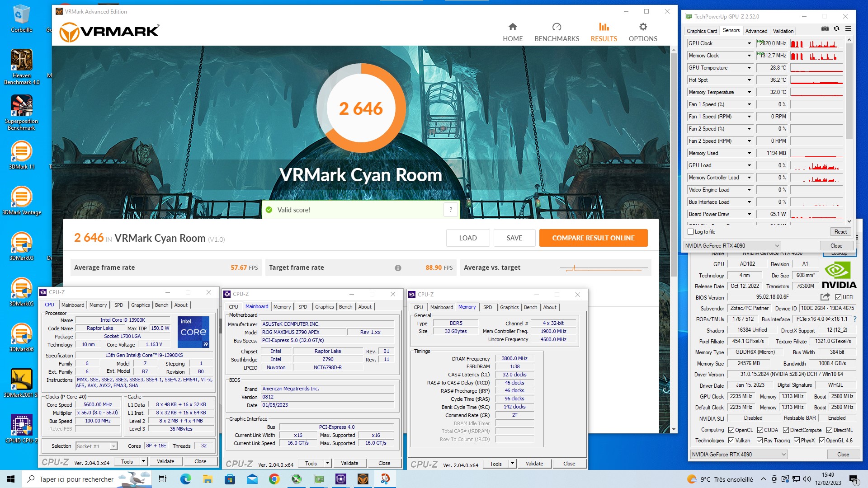
Task: Open Windows Start menu
Action: click(x=11, y=479)
